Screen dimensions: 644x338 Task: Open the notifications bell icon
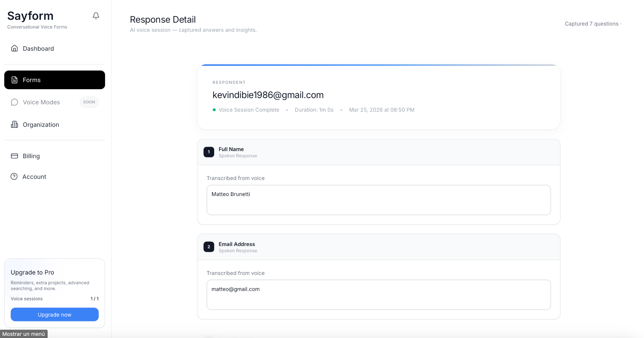(96, 16)
